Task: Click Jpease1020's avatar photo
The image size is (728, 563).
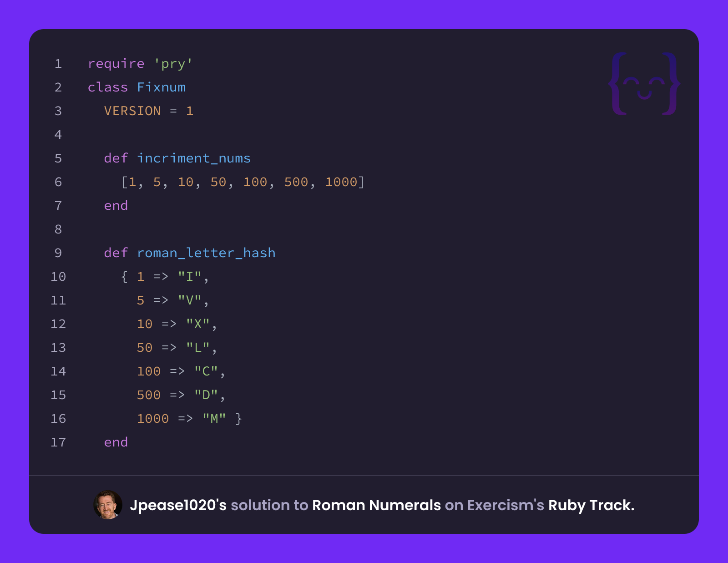Action: tap(108, 505)
